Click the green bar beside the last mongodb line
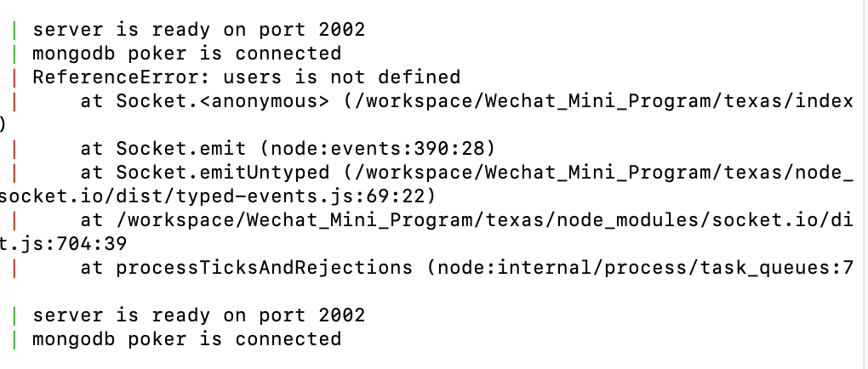The image size is (868, 369). click(14, 338)
